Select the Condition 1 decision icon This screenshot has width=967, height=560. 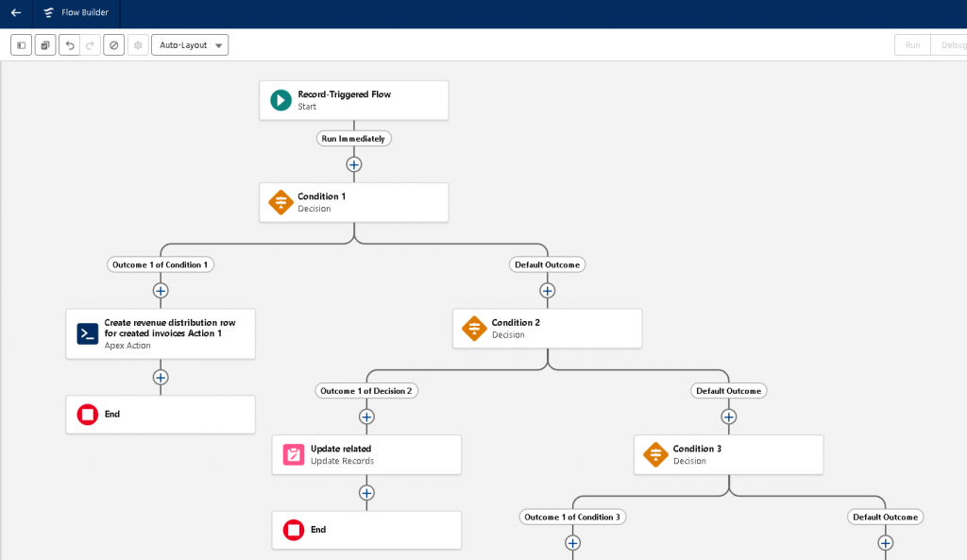280,202
